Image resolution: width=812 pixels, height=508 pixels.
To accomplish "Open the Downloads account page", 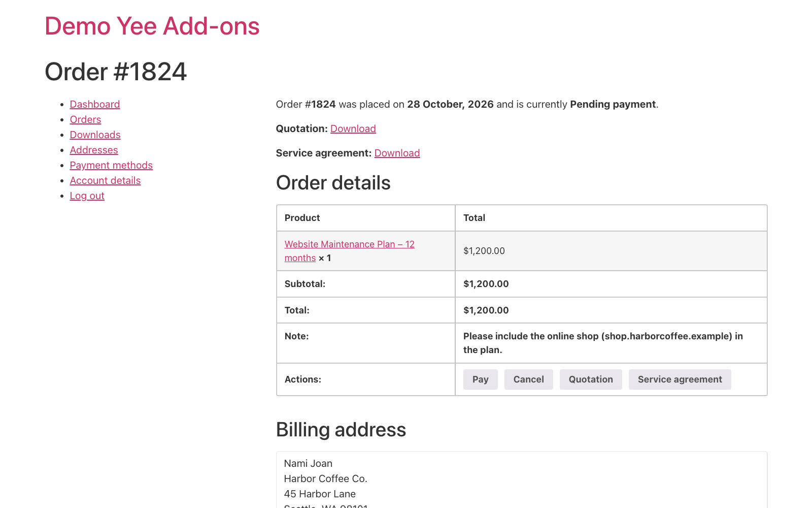I will click(95, 135).
